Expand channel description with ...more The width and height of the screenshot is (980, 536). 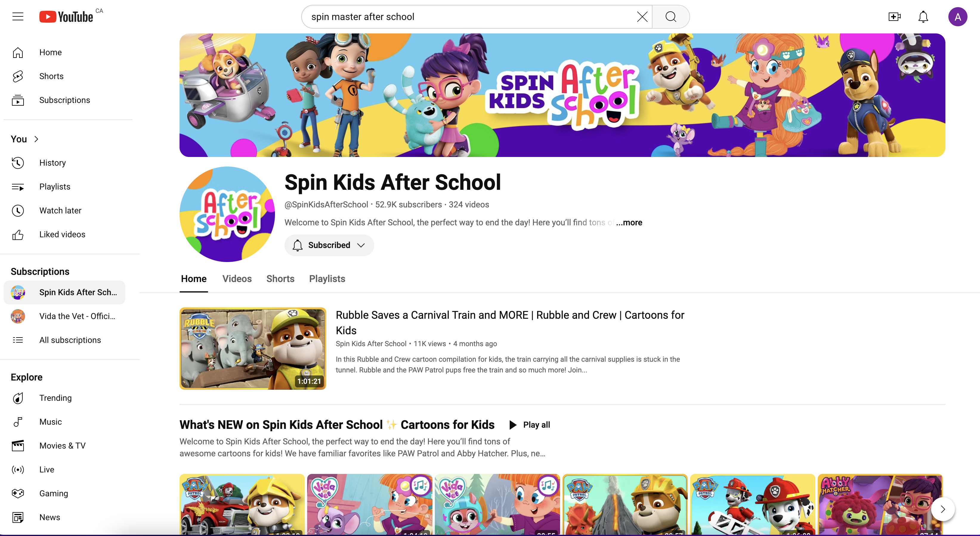pos(629,222)
